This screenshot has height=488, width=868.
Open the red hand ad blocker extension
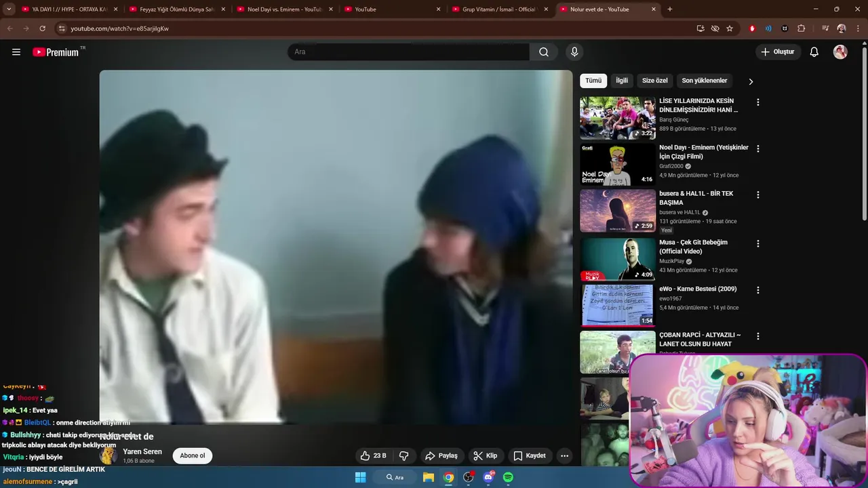point(752,28)
